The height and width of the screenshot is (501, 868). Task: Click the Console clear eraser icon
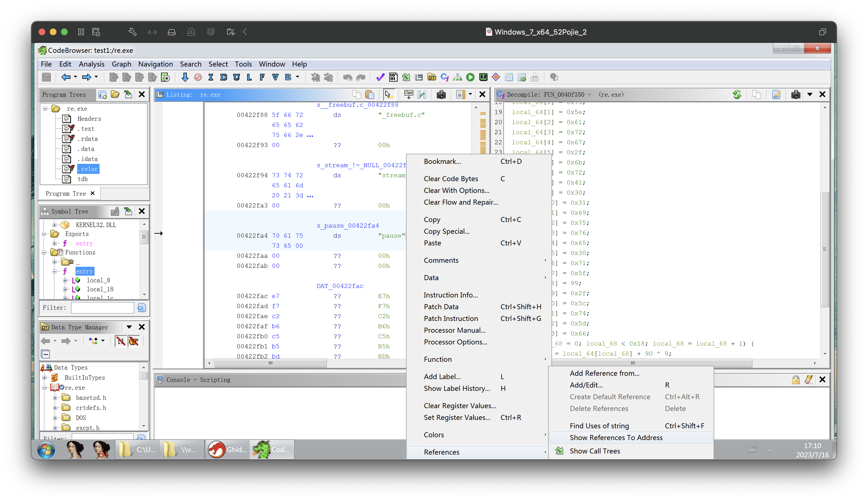pyautogui.click(x=808, y=380)
